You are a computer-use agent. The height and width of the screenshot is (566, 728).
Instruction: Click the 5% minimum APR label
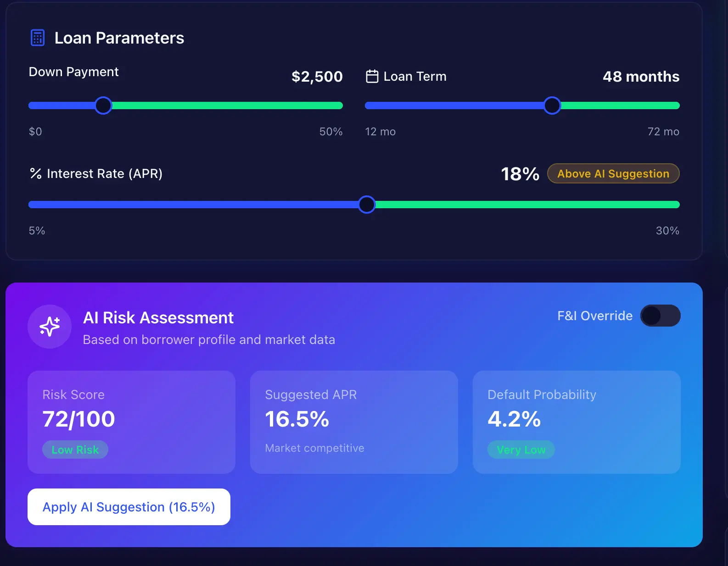tap(37, 231)
